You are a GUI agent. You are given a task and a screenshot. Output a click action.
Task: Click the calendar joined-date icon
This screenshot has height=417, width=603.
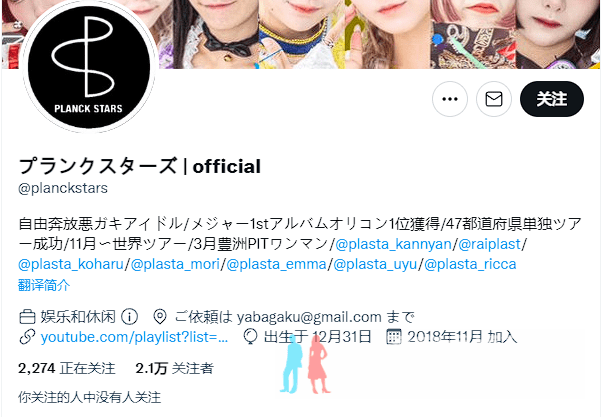pyautogui.click(x=393, y=337)
